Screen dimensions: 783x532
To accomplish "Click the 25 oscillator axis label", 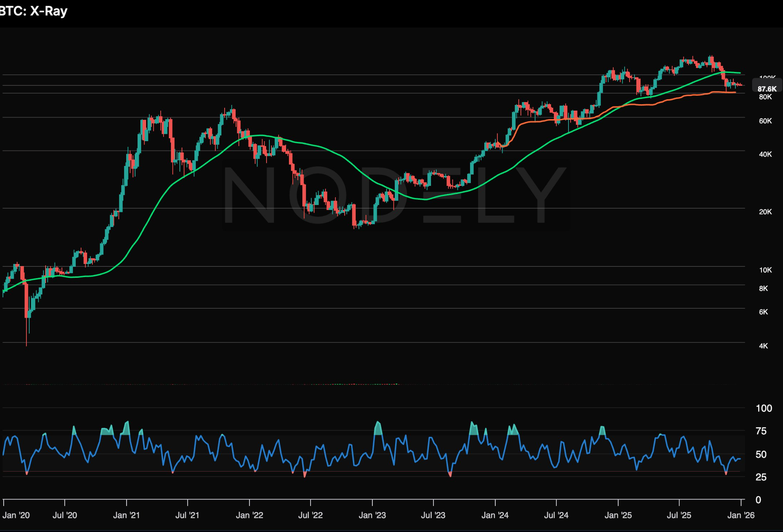I will tap(761, 477).
